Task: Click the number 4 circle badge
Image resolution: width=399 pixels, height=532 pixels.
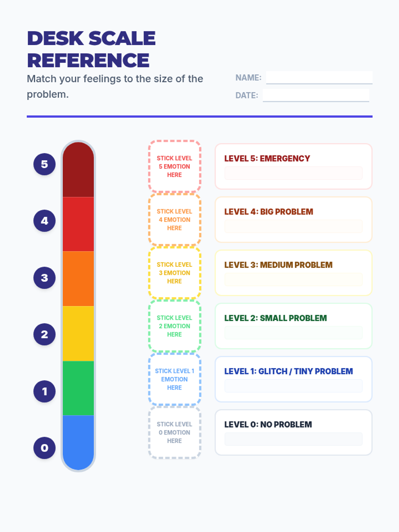Action: [x=44, y=221]
